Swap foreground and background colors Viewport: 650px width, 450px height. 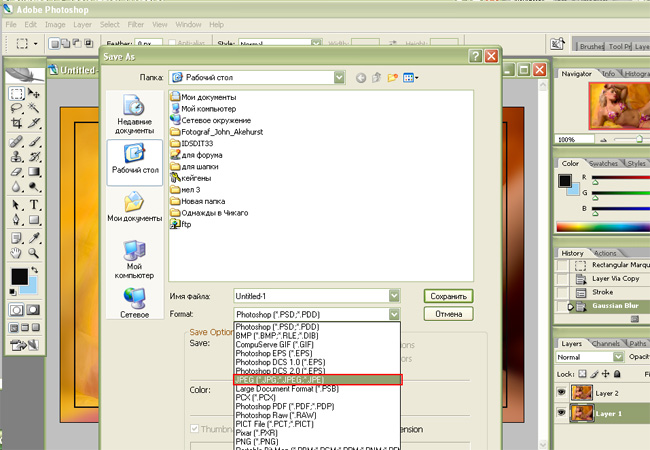coord(34,270)
